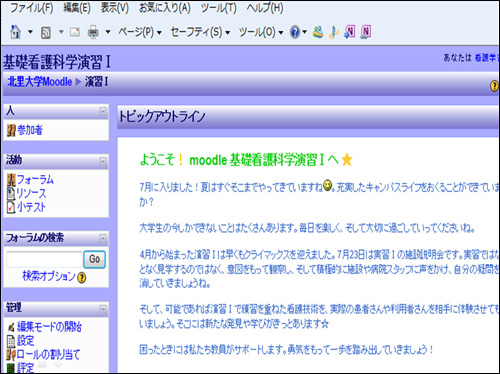Open the お気に入り(A) menu
This screenshot has height=374, width=500.
pos(165,8)
